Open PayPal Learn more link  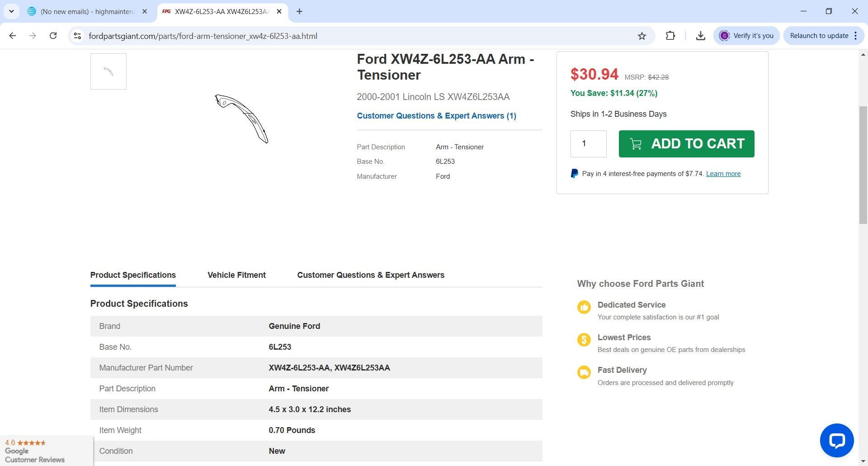pyautogui.click(x=723, y=174)
